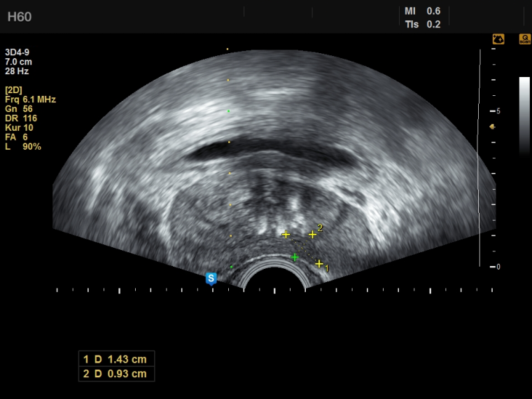The width and height of the screenshot is (532, 399).
Task: Click the Kur 10 parameter
Action: click(19, 127)
